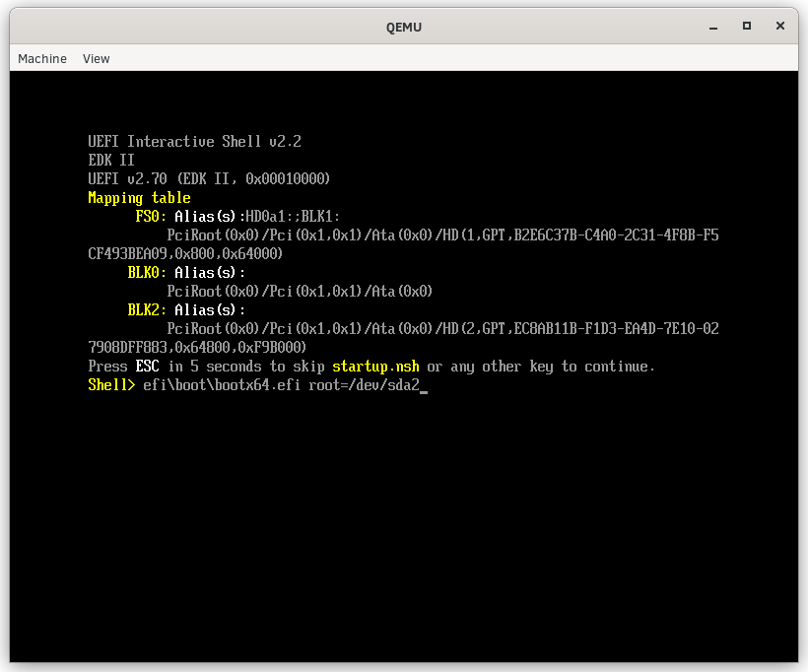The height and width of the screenshot is (672, 808).
Task: Click the QEMU title bar text
Action: click(x=404, y=28)
